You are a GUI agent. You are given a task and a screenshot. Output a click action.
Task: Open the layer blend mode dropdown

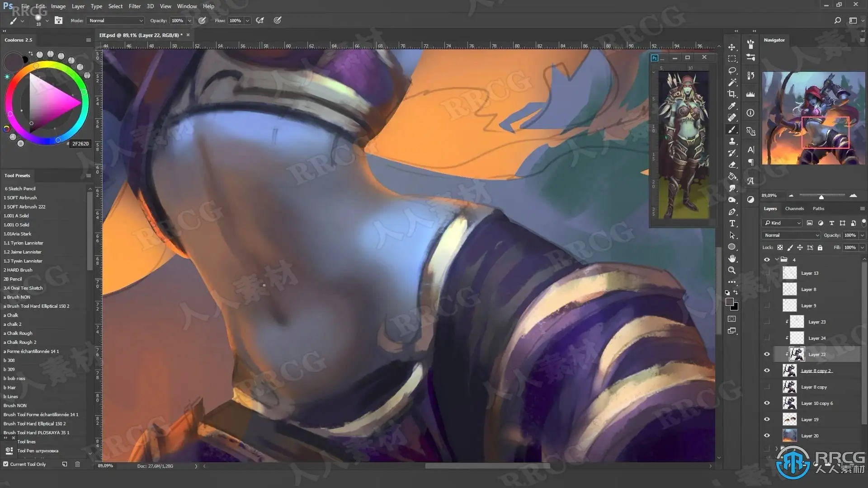click(791, 235)
